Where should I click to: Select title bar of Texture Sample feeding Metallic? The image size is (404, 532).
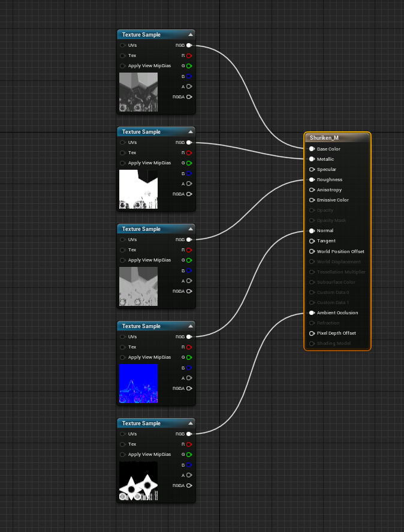coord(150,132)
